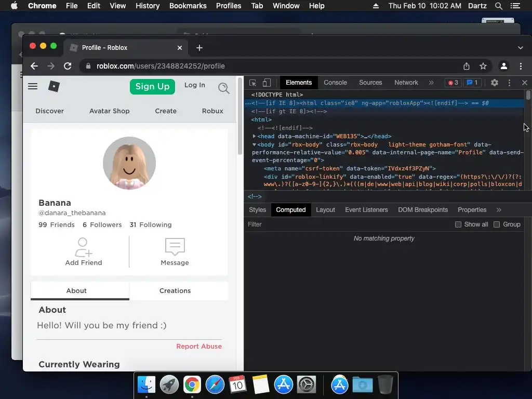Open Chrome profile avatar icon
This screenshot has height=399, width=532.
(504, 66)
